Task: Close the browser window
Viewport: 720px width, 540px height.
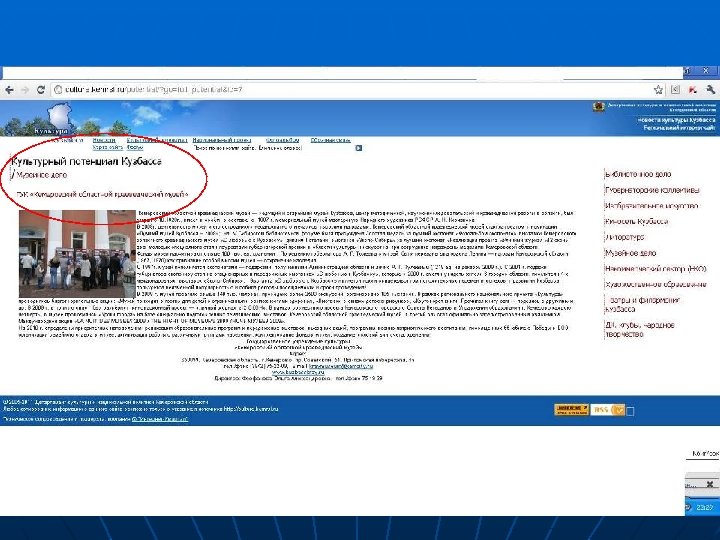Action: [x=706, y=71]
